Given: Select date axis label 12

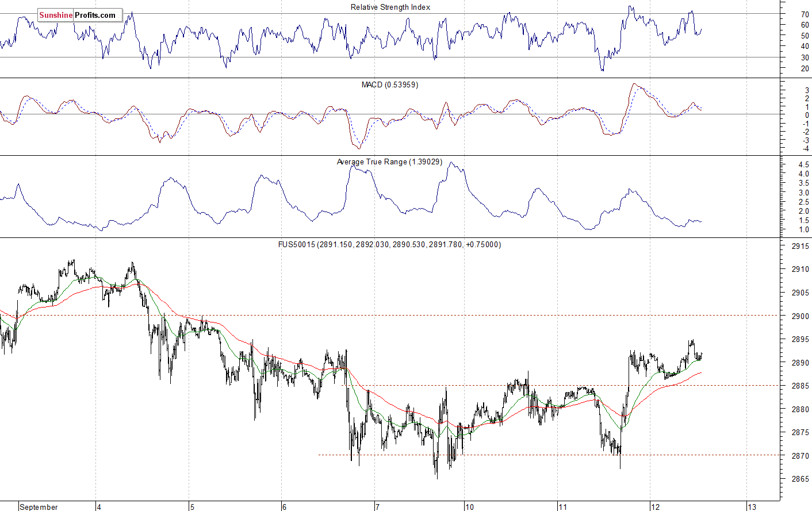Looking at the screenshot, I should pyautogui.click(x=656, y=507).
